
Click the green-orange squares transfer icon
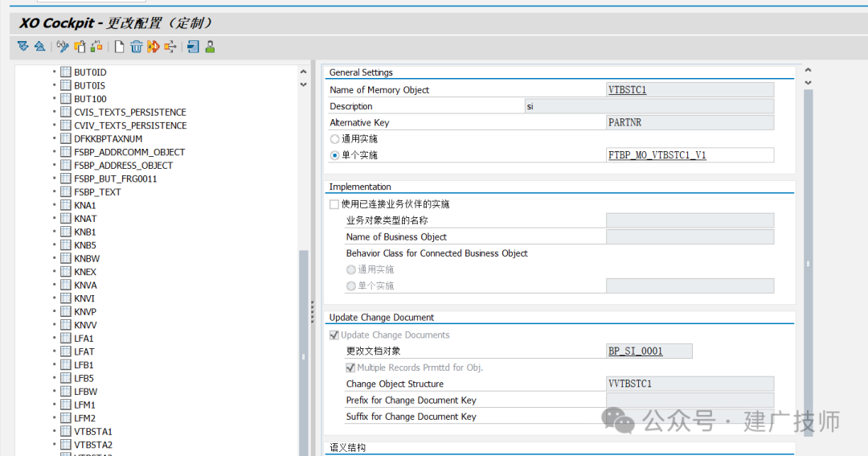(x=97, y=47)
